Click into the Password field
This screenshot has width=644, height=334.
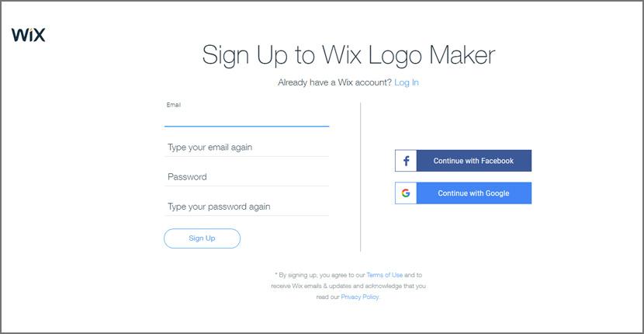coord(247,177)
